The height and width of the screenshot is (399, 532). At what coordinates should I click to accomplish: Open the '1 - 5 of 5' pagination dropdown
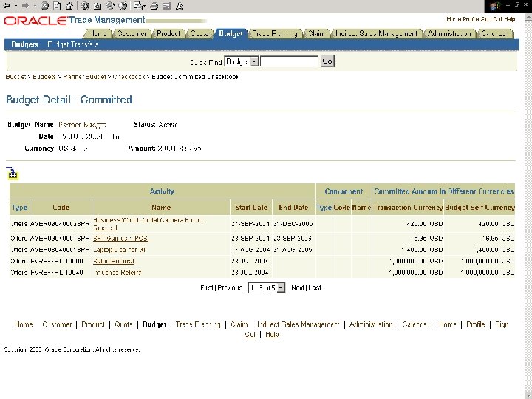(x=266, y=287)
